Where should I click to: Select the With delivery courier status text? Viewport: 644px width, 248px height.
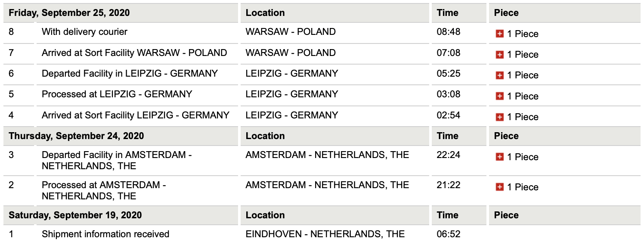pyautogui.click(x=84, y=32)
